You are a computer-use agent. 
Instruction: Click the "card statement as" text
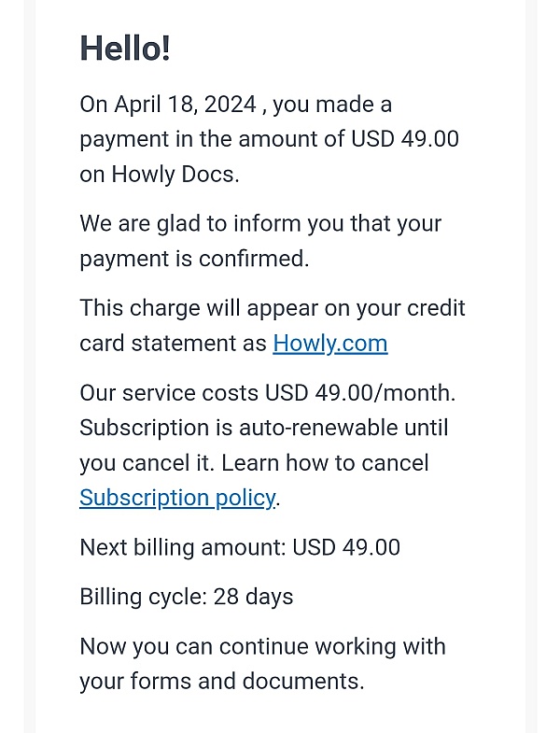point(173,344)
